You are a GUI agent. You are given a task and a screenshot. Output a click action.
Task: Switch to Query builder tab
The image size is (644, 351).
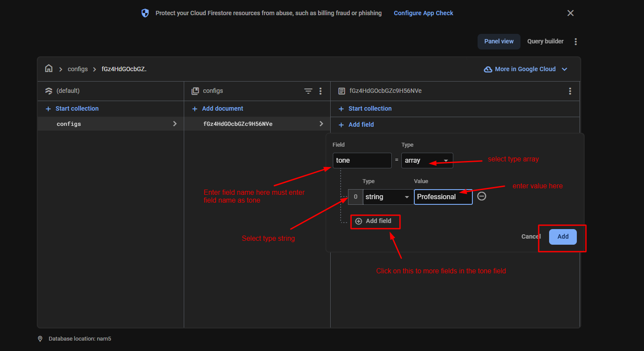pyautogui.click(x=545, y=42)
